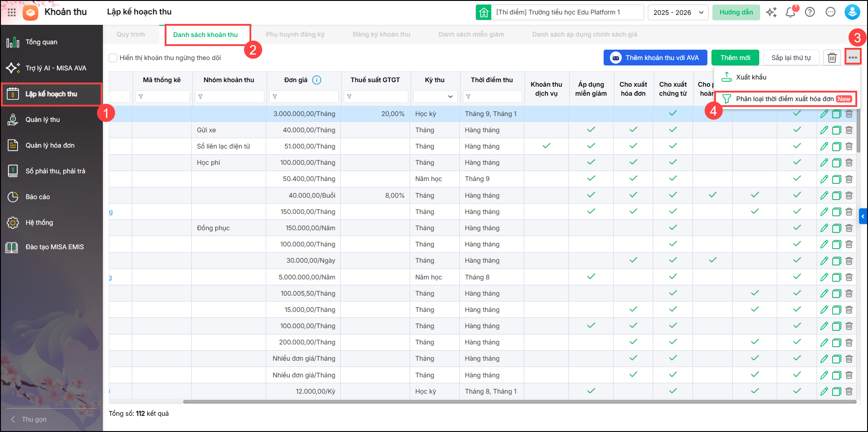Click the Thêm mới button
The height and width of the screenshot is (432, 868).
tap(735, 58)
